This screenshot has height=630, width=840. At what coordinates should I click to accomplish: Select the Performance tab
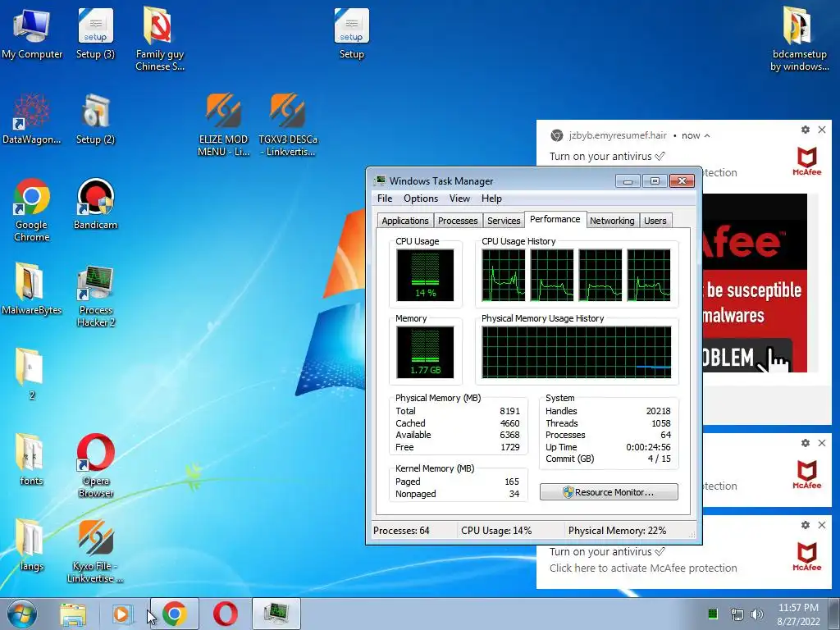(x=555, y=219)
